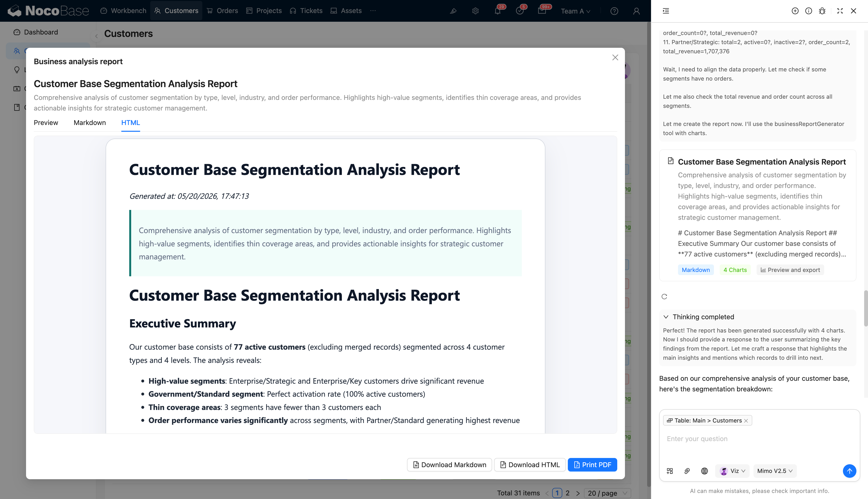Click the 'Executive Summary' heading
Viewport: 868px width, 499px height.
183,323
